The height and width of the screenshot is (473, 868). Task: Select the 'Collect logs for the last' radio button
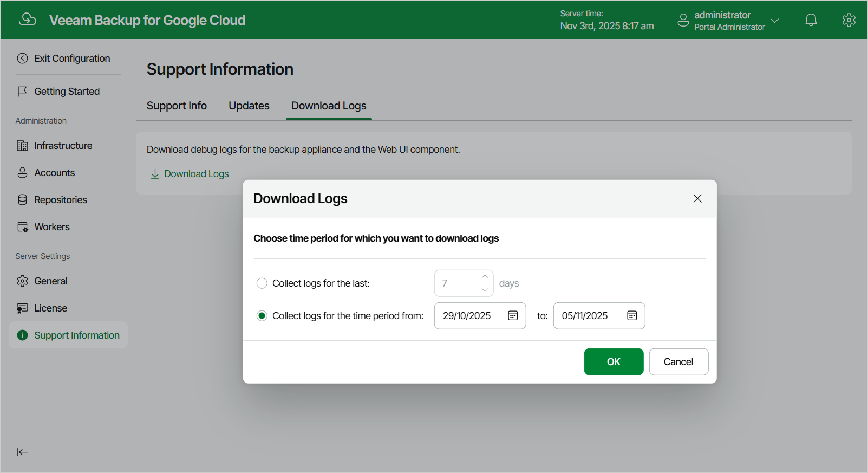coord(262,283)
